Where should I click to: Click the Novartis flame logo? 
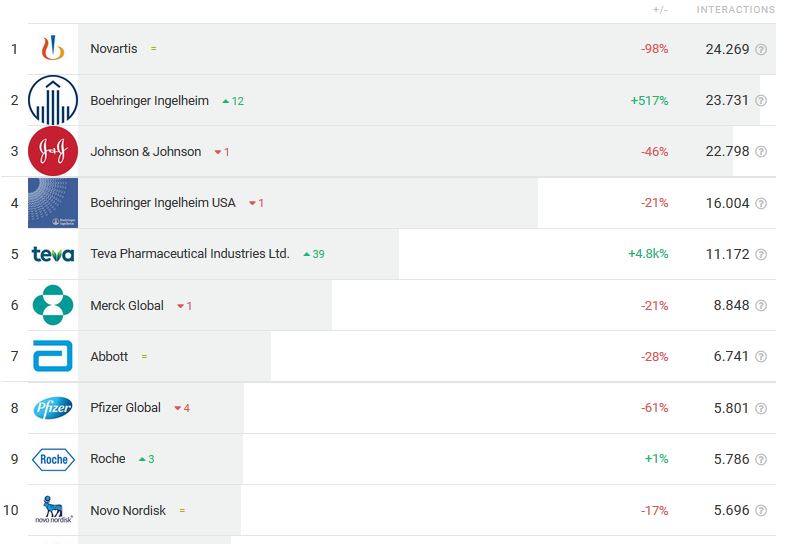click(x=53, y=49)
